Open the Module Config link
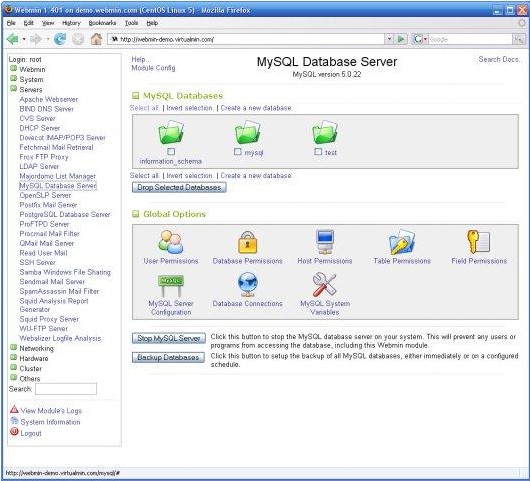Viewport: 530px width, 481px height. [x=153, y=68]
